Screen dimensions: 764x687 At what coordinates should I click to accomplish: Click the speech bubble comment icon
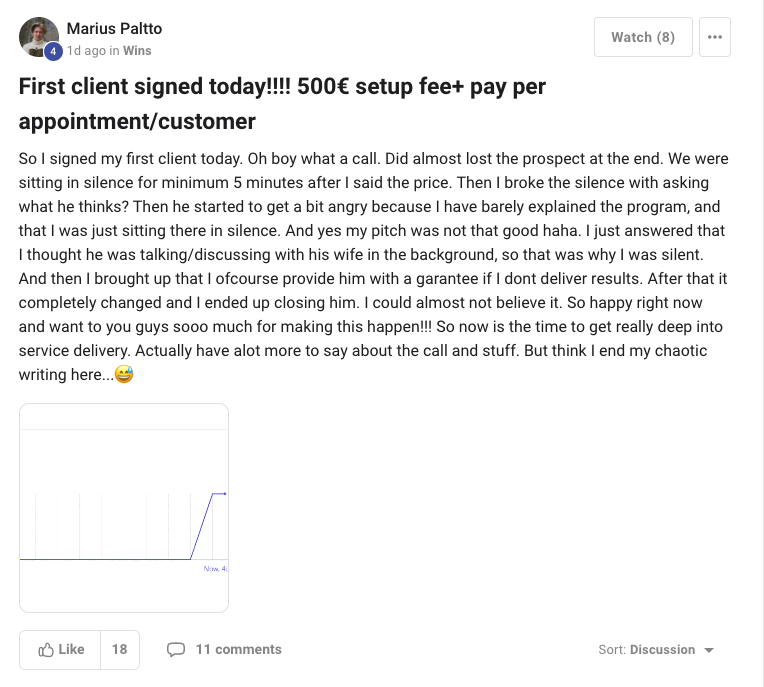(176, 650)
